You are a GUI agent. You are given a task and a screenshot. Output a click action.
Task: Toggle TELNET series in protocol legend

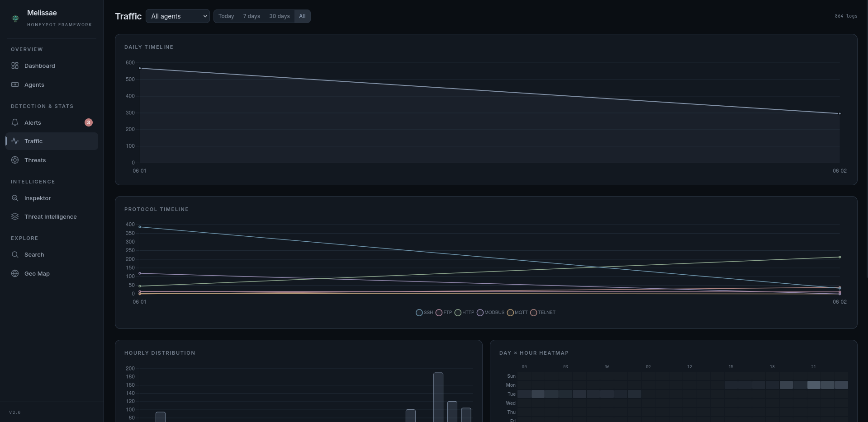point(543,313)
